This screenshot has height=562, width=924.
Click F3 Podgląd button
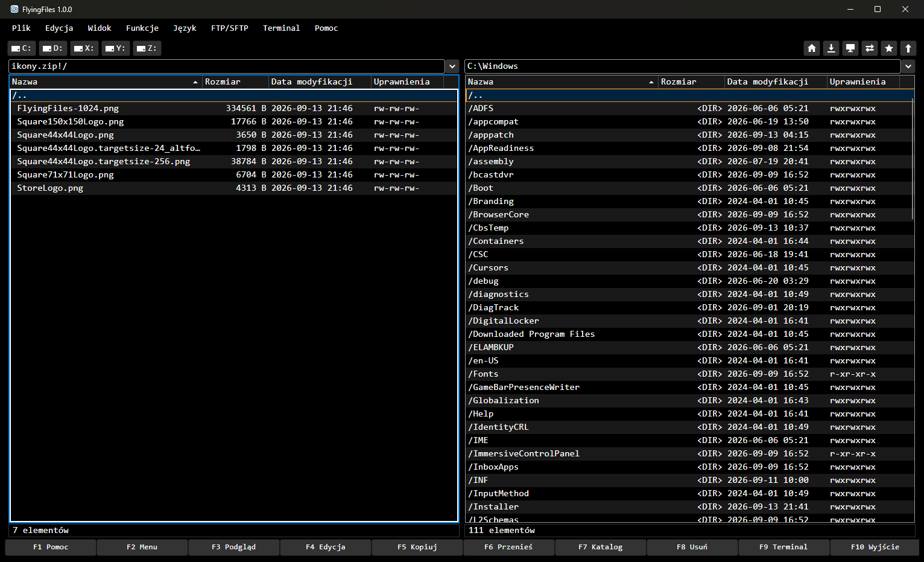pos(234,547)
